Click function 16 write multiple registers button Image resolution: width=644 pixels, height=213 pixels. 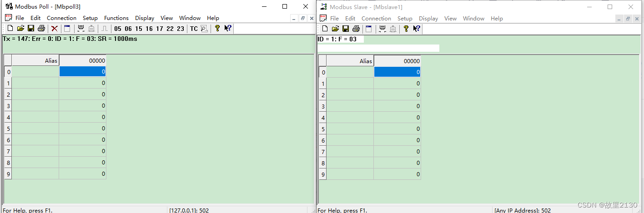pyautogui.click(x=149, y=29)
